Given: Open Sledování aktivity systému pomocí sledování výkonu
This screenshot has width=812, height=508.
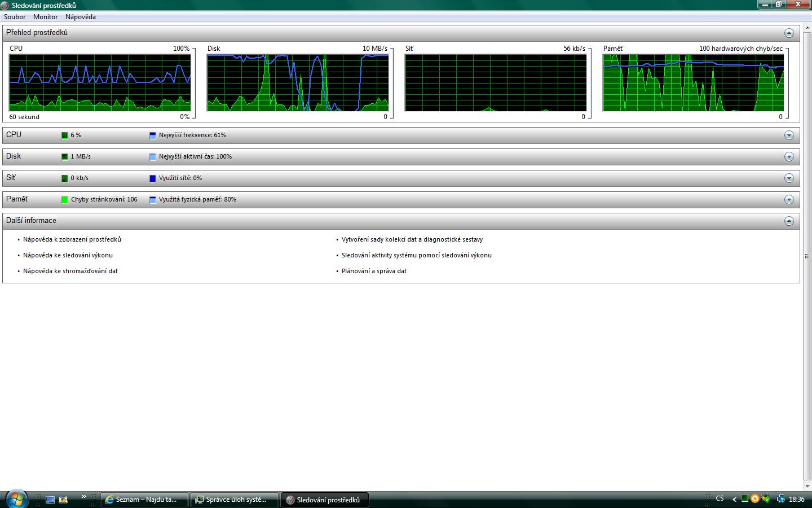Looking at the screenshot, I should 417,255.
